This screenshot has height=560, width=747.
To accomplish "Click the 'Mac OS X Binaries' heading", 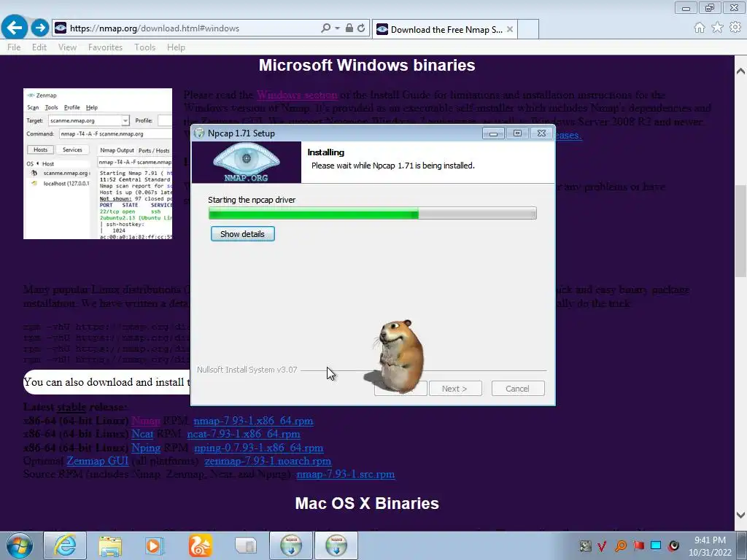I will [x=367, y=503].
